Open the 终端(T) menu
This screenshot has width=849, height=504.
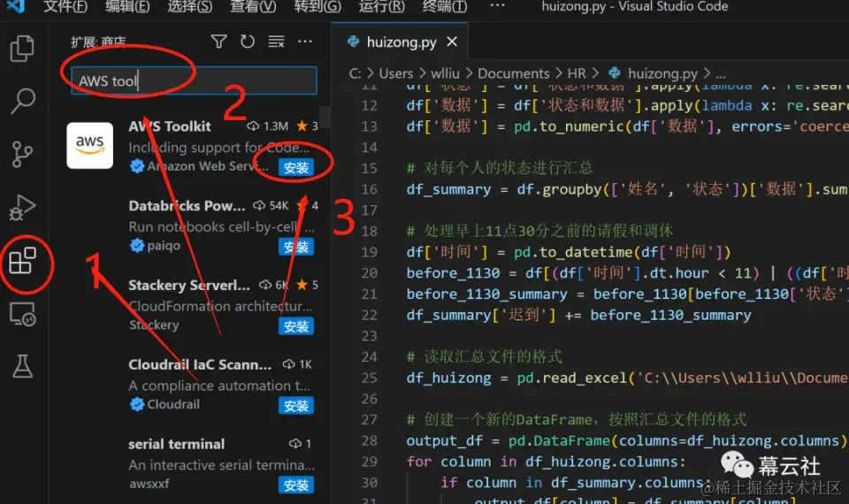(x=445, y=6)
